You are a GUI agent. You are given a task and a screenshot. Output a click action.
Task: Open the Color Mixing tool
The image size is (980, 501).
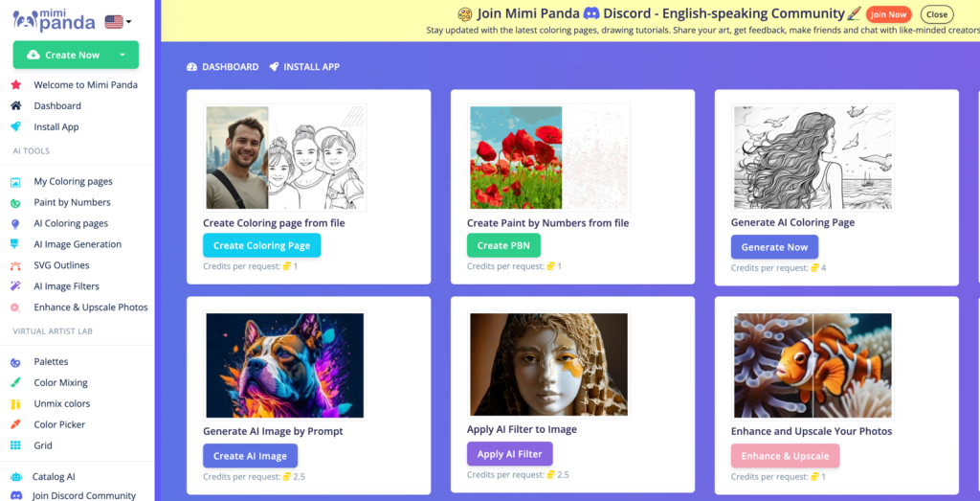click(60, 382)
